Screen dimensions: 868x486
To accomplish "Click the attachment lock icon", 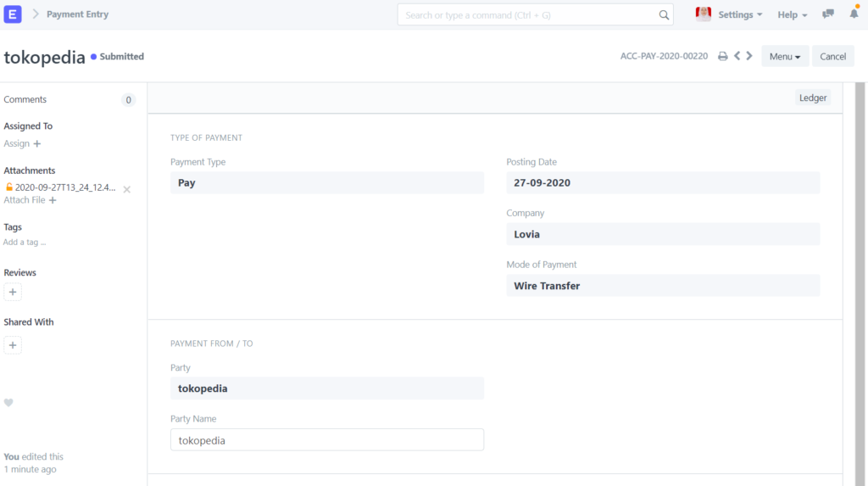I will 8,187.
